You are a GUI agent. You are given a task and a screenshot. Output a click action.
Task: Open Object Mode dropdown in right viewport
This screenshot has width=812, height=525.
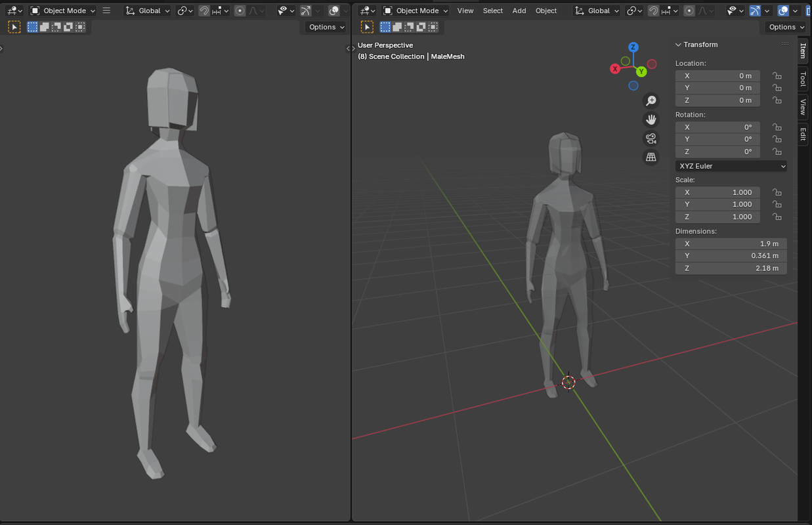pyautogui.click(x=416, y=10)
